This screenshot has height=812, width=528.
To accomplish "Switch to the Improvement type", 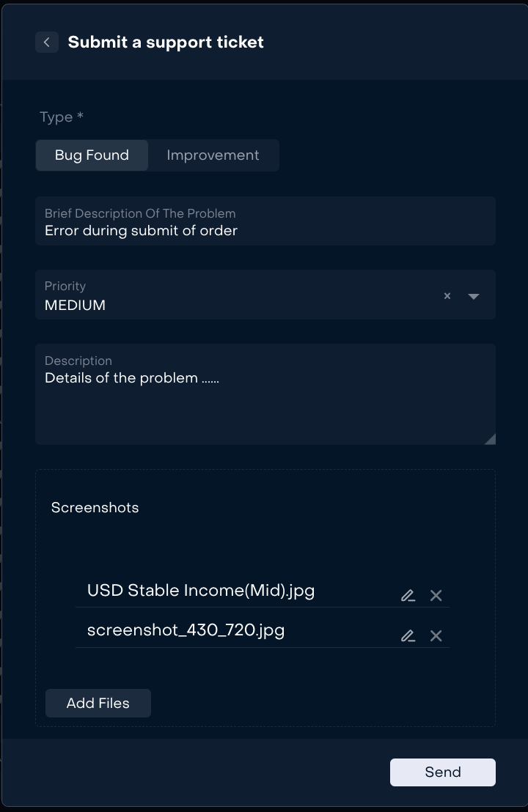I will [213, 155].
